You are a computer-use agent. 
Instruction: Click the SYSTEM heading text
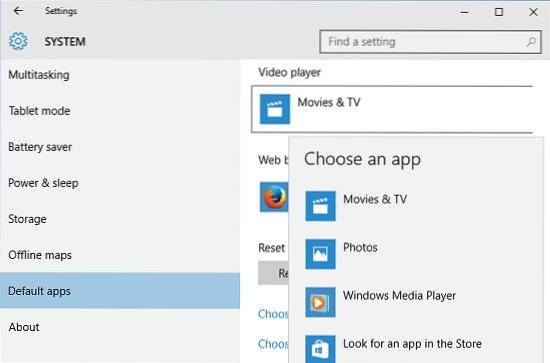click(x=65, y=42)
